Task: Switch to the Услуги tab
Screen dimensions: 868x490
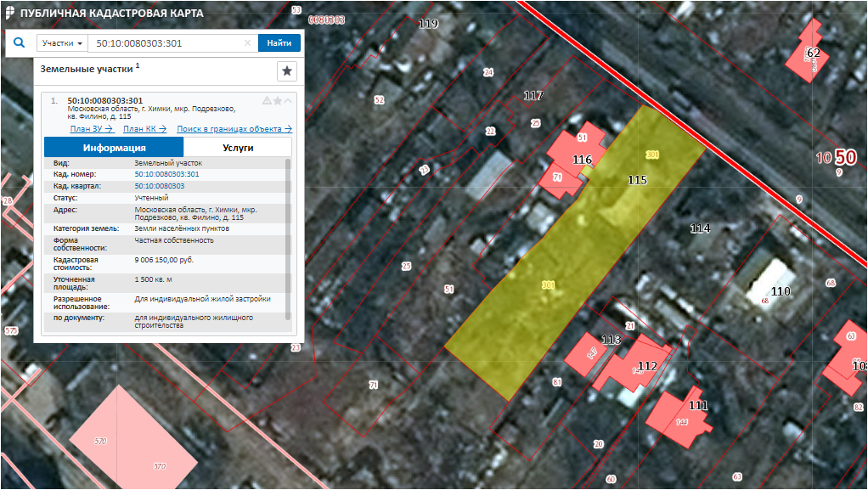Action: click(238, 147)
